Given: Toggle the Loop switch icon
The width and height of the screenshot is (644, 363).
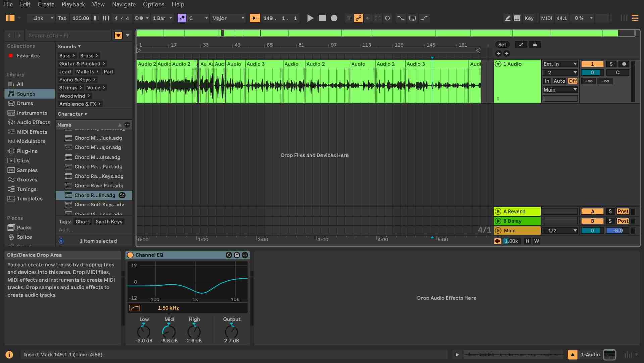Looking at the screenshot, I should (x=412, y=18).
